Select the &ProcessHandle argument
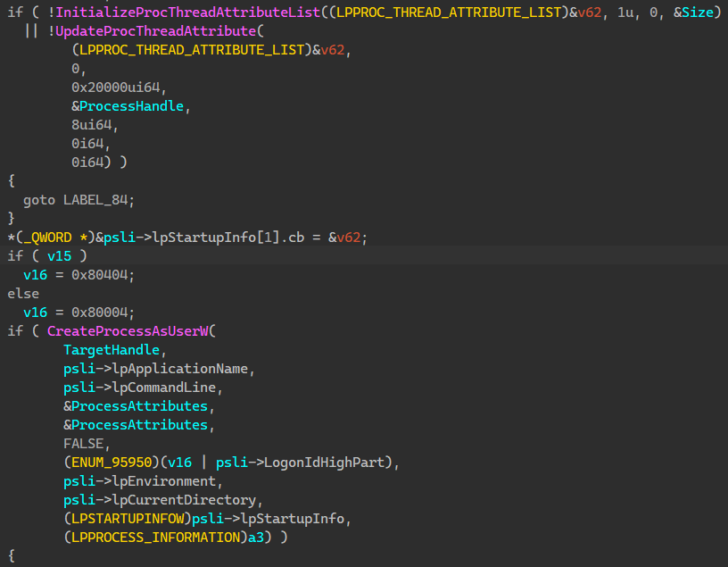 pos(128,106)
